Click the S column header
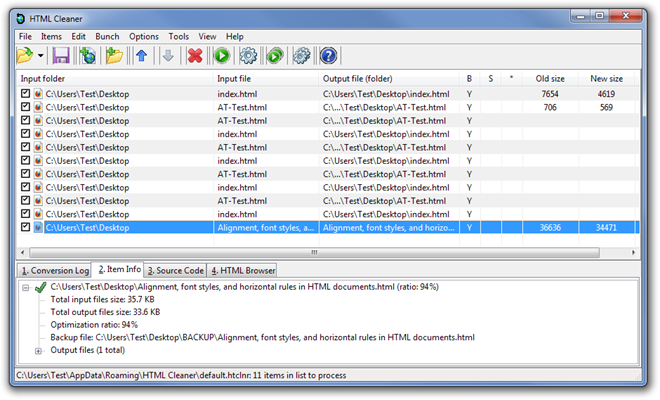 491,79
